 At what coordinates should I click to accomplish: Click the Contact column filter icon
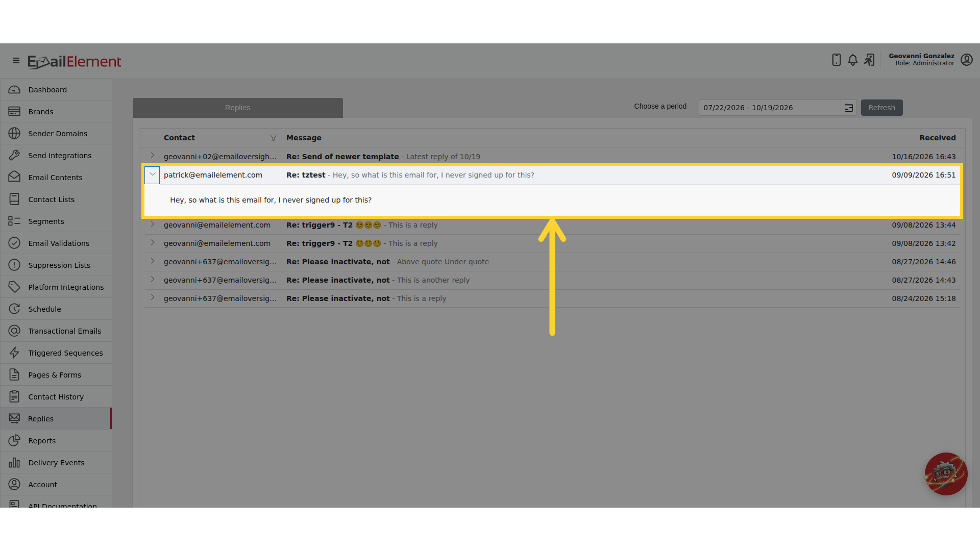[x=273, y=138]
